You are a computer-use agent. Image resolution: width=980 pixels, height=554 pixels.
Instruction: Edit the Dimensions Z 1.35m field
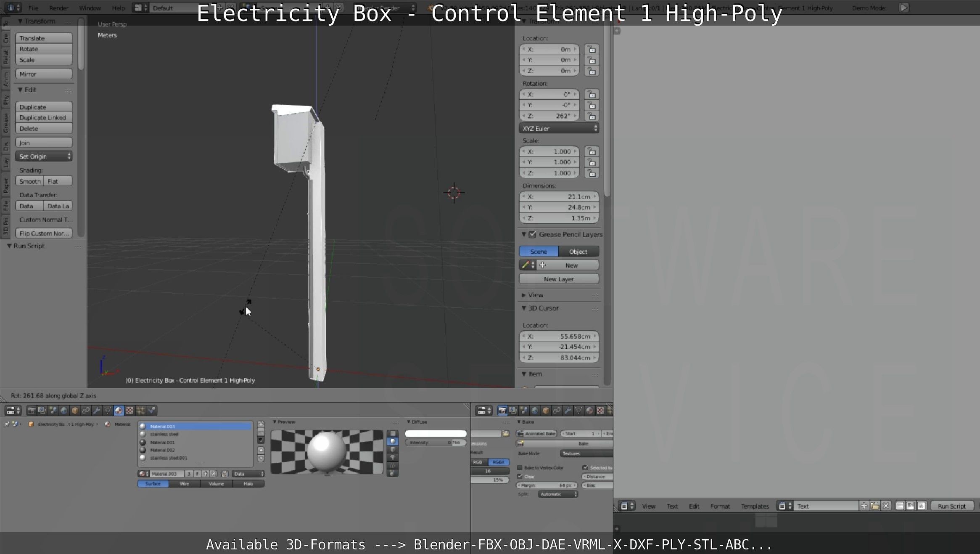(559, 218)
